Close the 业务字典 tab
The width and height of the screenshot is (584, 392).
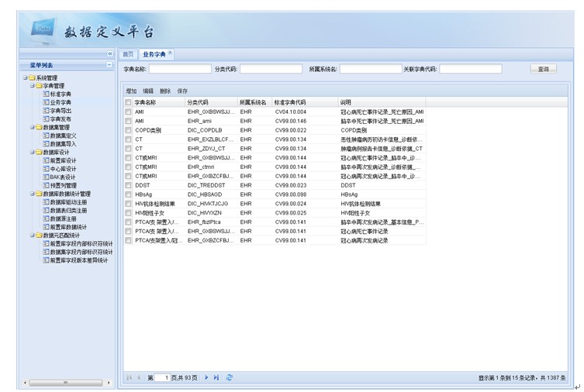pos(171,52)
